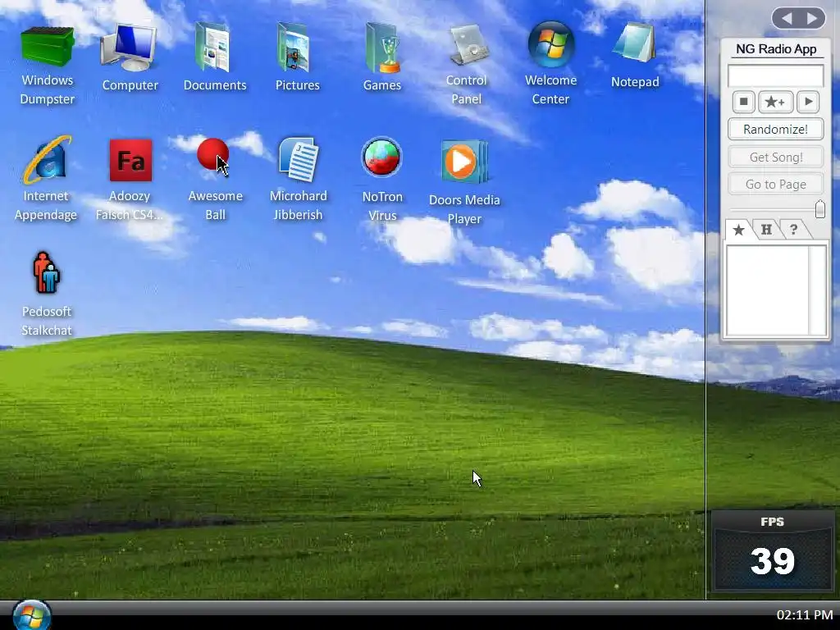Click the Get Song! button
Viewport: 840px width, 630px height.
(x=775, y=157)
